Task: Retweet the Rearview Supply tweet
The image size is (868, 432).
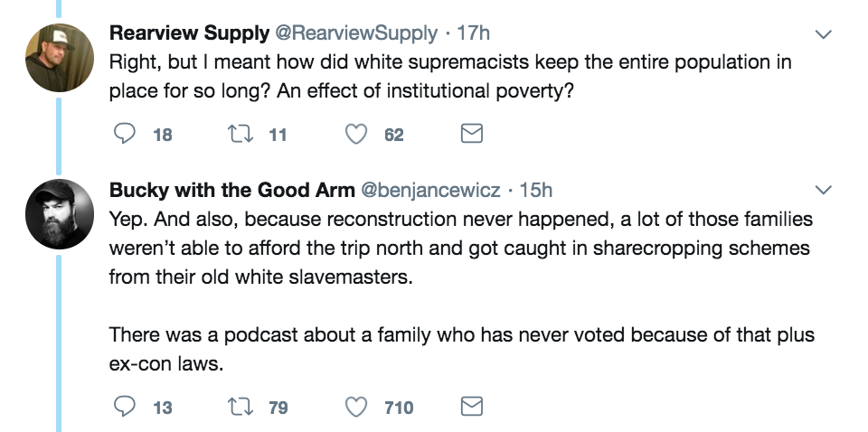Action: [241, 135]
